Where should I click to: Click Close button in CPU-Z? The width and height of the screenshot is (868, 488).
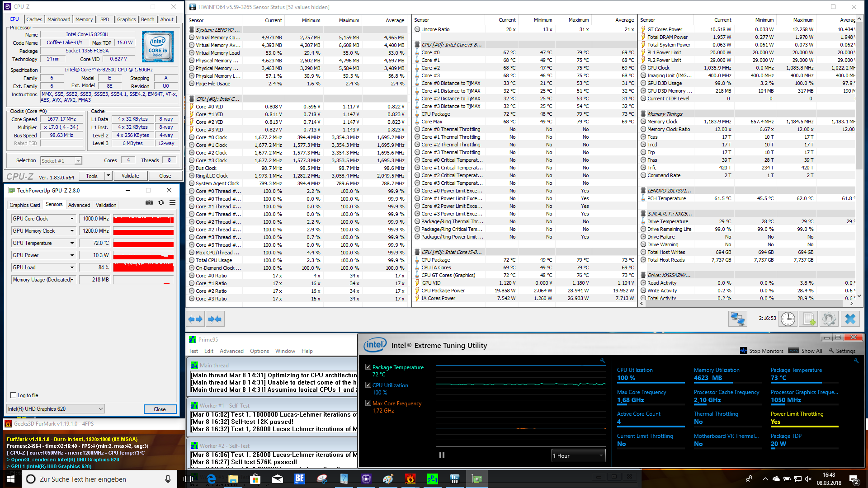[x=165, y=176]
